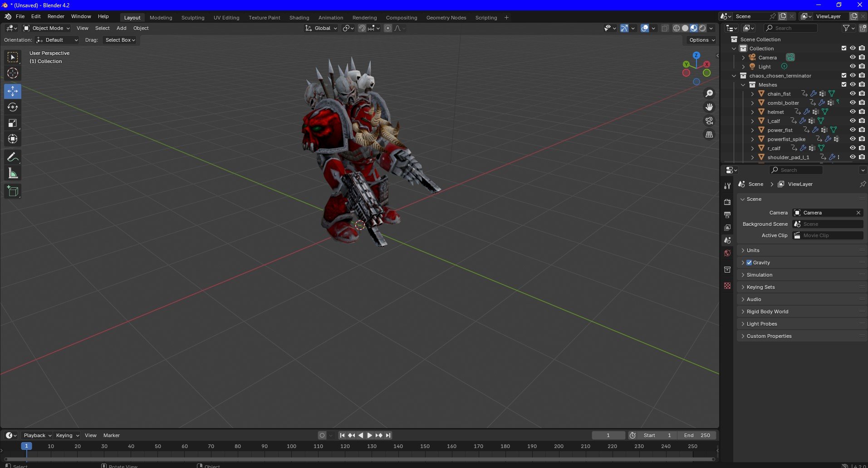Open the Playback dropdown
The height and width of the screenshot is (468, 868).
(37, 435)
